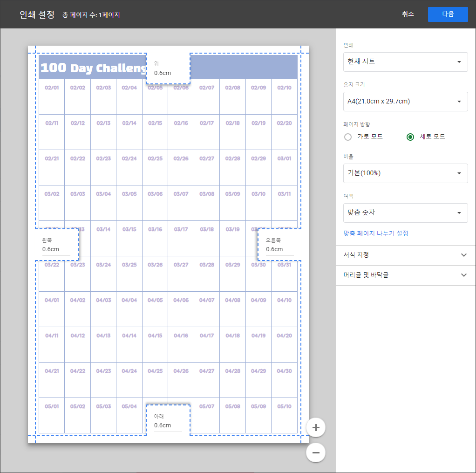Select 세로 모드 portrait radio button
Screen dimensions: 476x473
click(x=410, y=137)
